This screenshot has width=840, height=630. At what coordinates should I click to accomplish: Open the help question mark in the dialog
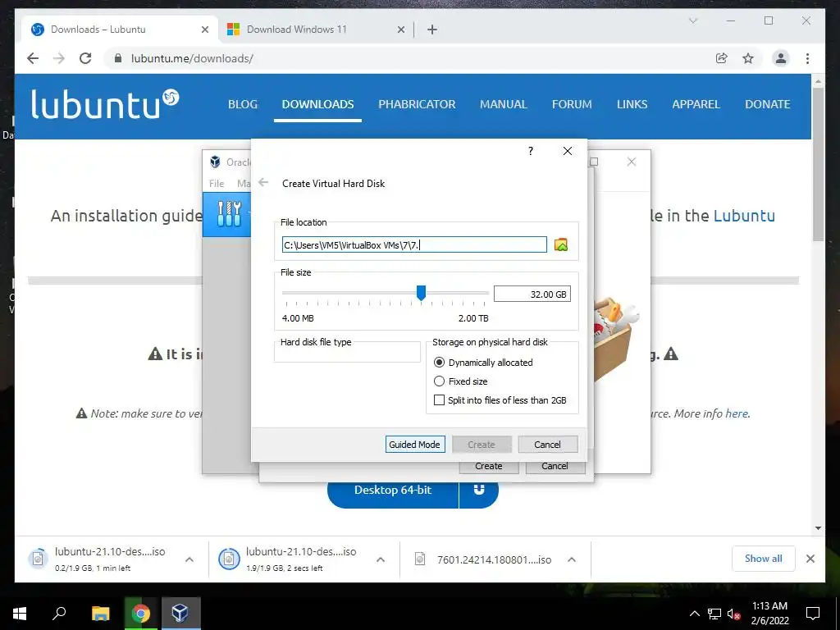pyautogui.click(x=531, y=151)
